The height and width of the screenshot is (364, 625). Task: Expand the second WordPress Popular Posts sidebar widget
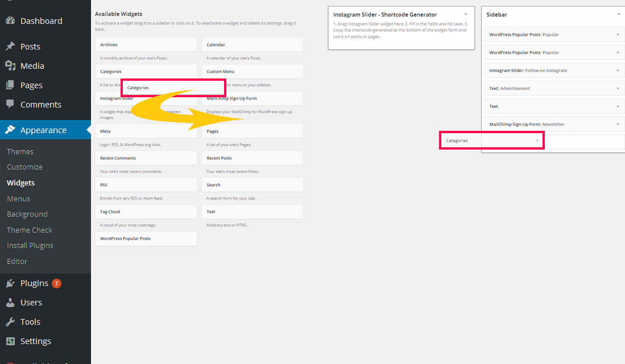(618, 53)
